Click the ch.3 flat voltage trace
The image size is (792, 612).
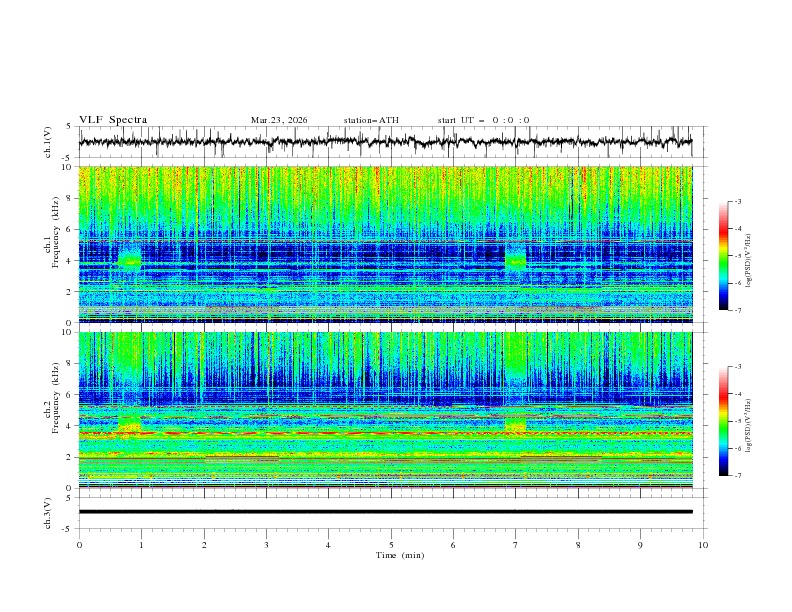click(x=385, y=512)
